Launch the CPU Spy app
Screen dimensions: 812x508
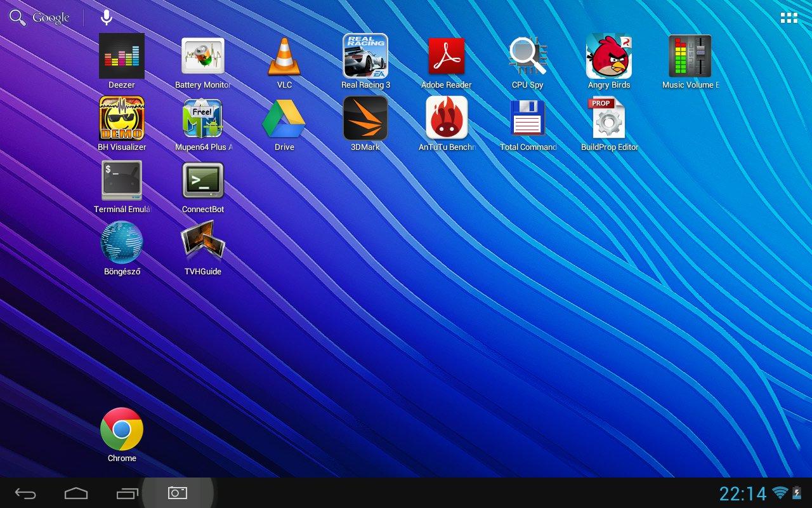528,61
